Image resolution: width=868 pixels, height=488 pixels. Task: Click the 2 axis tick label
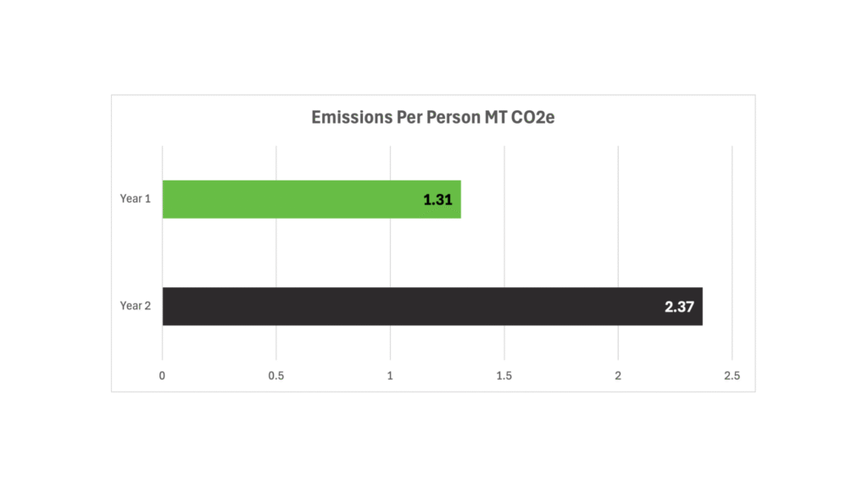coord(618,375)
